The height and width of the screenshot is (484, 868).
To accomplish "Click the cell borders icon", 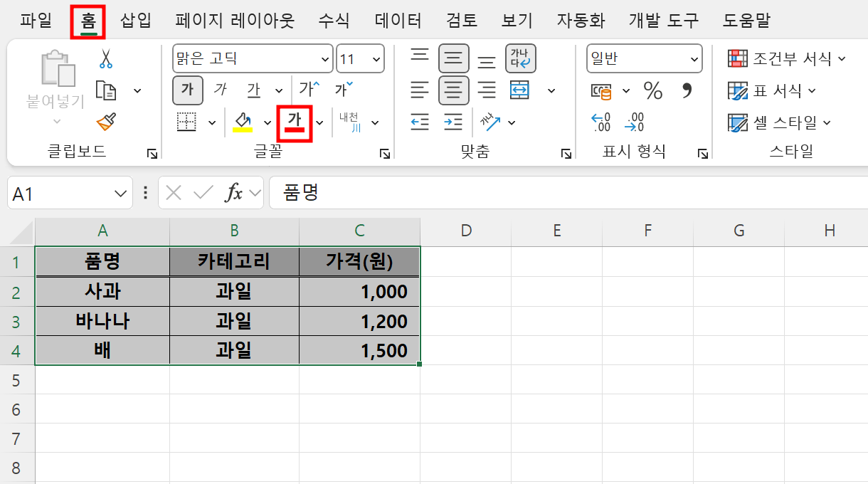I will [186, 122].
